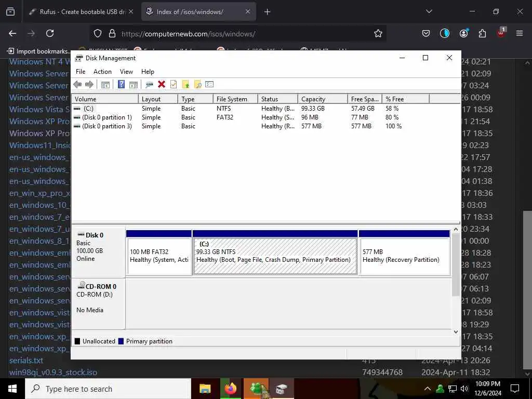
Task: Open the Action menu in Disk Management
Action: (102, 72)
